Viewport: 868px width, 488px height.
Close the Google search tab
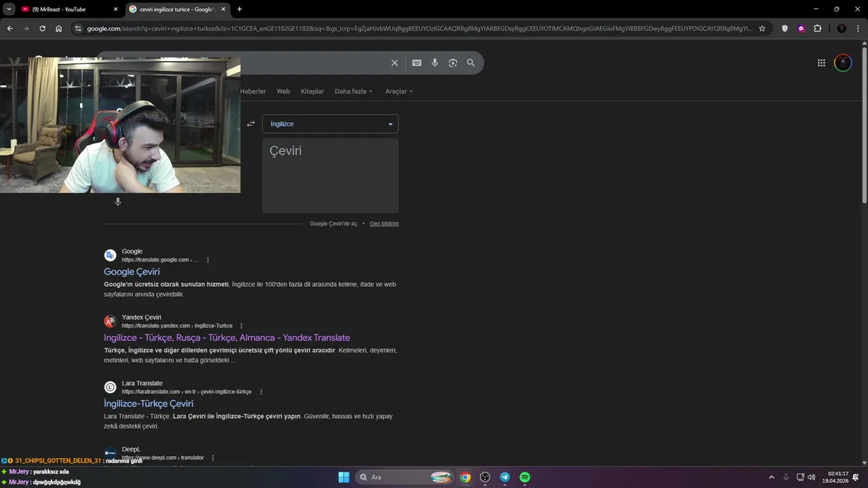click(223, 9)
